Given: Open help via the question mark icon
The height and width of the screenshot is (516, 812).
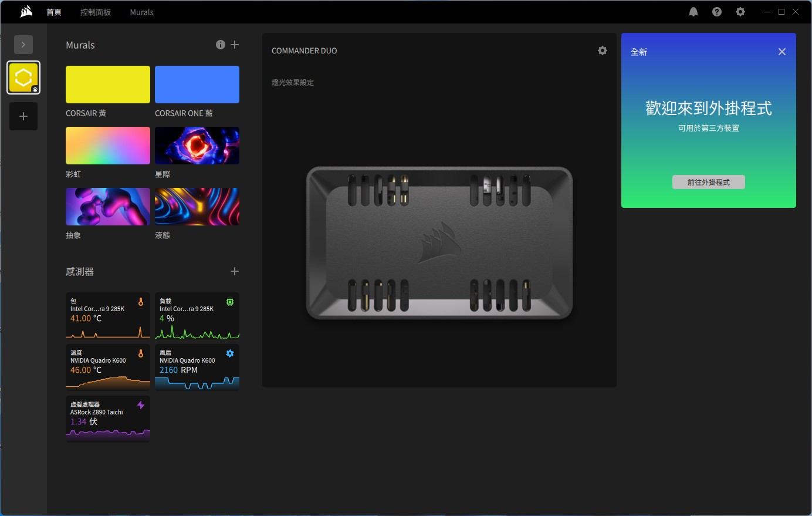Looking at the screenshot, I should pos(717,12).
